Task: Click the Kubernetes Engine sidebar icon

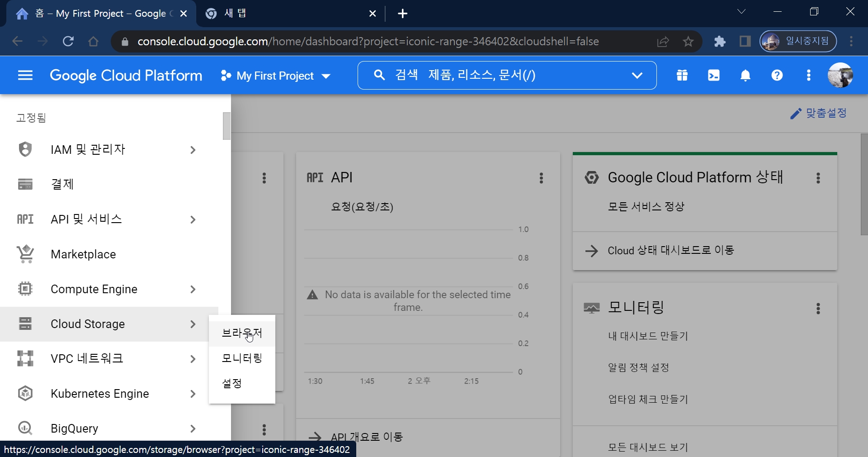Action: click(25, 393)
